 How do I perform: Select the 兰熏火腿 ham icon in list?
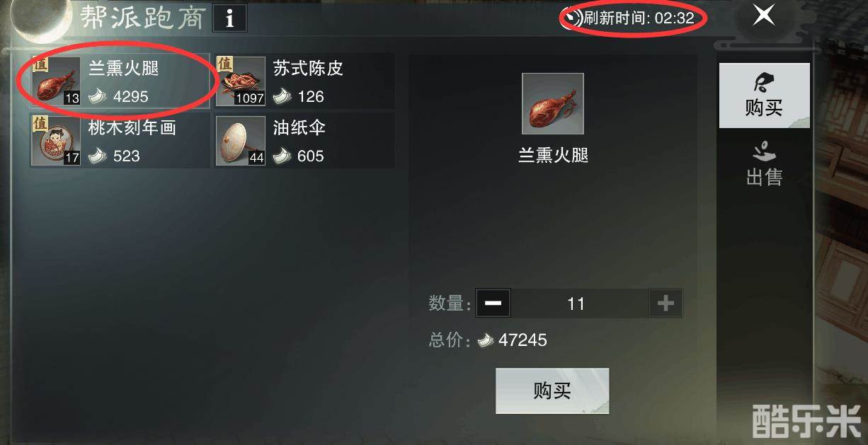56,81
